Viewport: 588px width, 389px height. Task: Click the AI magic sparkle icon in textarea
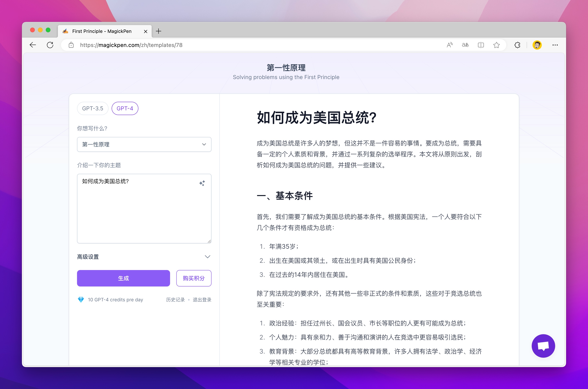pyautogui.click(x=202, y=183)
